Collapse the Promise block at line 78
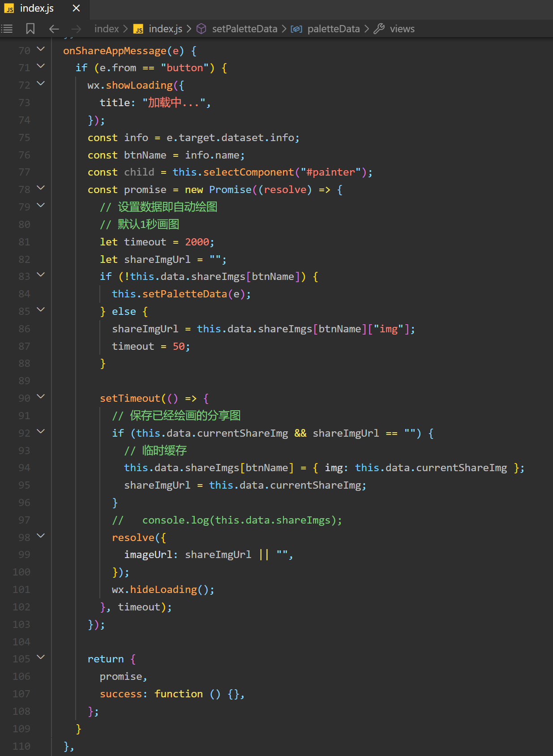The image size is (553, 756). (x=41, y=188)
